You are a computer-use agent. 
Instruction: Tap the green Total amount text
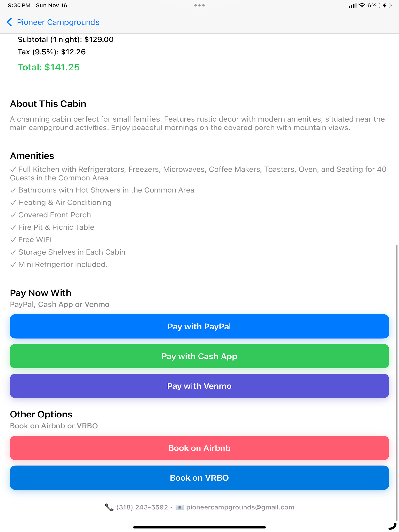49,67
